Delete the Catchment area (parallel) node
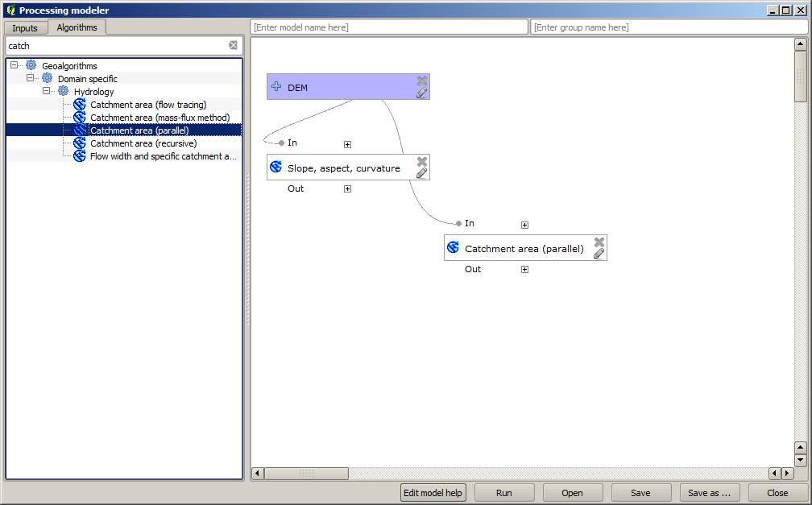Image resolution: width=812 pixels, height=505 pixels. click(599, 242)
